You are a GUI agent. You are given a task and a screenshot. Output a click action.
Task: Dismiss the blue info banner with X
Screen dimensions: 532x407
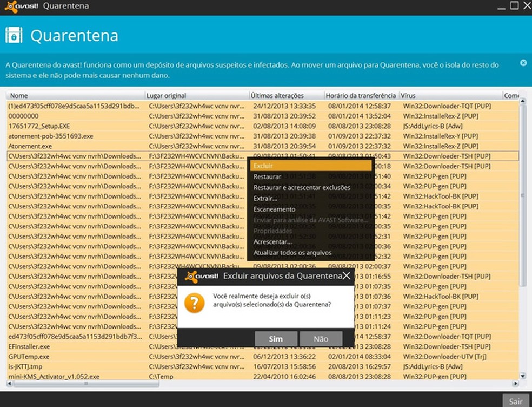(x=523, y=63)
